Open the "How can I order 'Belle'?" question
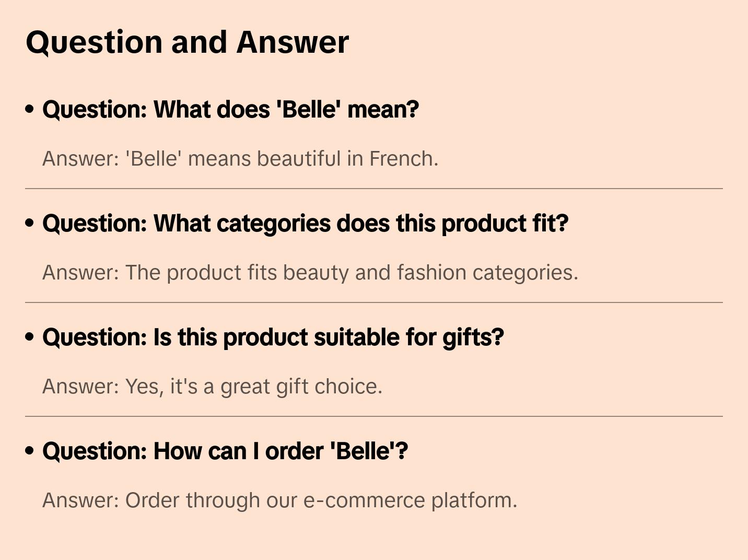This screenshot has width=748, height=560. point(225,451)
